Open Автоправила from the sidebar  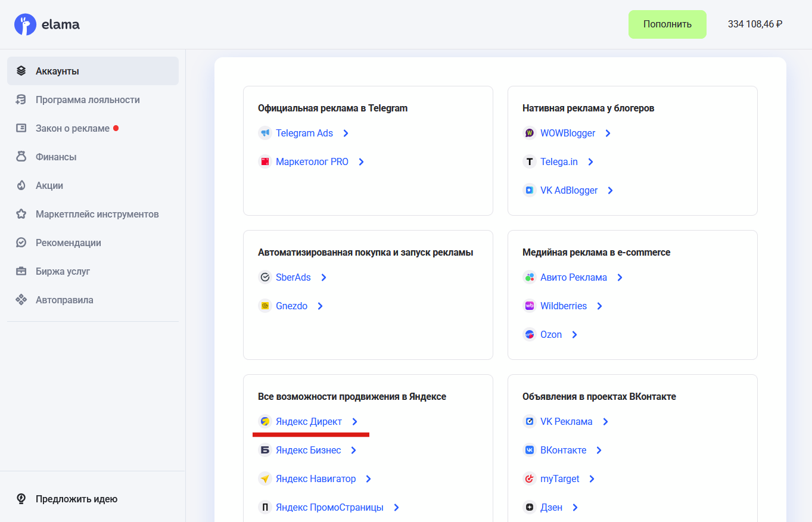point(64,300)
